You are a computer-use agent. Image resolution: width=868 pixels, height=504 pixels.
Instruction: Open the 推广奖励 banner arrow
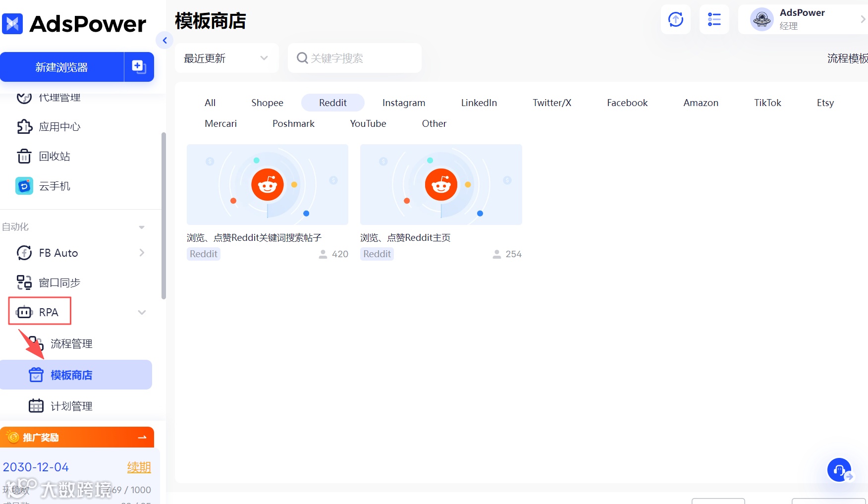[x=142, y=437]
